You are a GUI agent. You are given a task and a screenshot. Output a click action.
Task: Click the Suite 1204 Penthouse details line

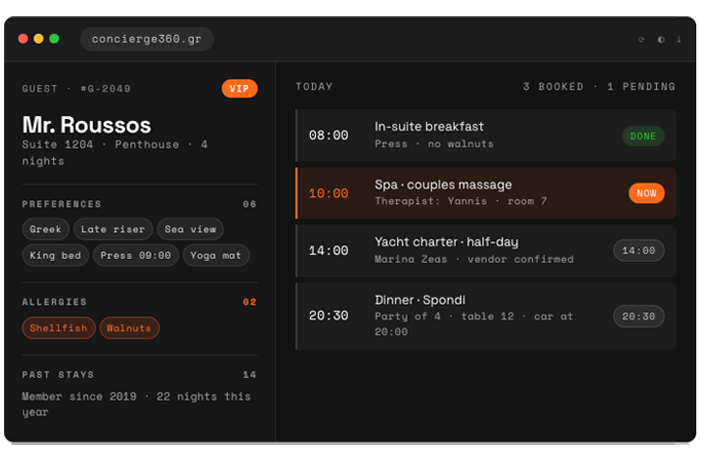coord(115,152)
